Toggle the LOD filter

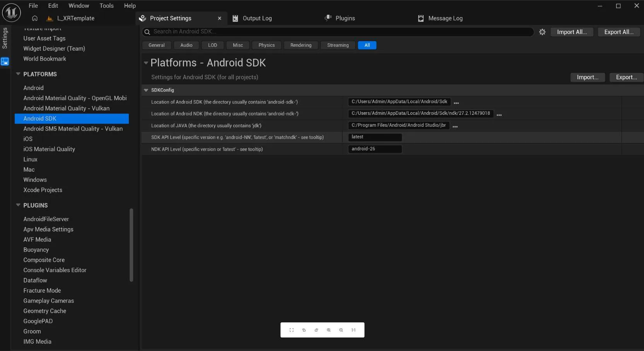click(213, 45)
